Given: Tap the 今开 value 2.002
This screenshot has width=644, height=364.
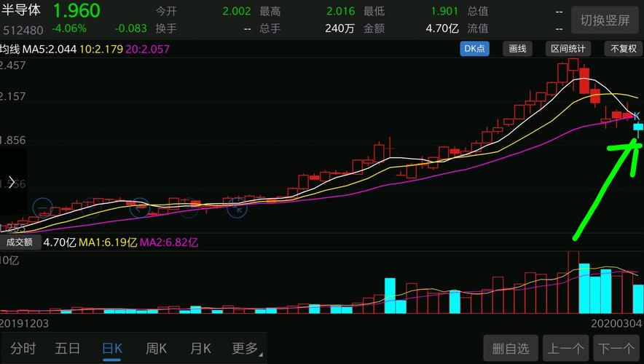Looking at the screenshot, I should click(237, 11).
